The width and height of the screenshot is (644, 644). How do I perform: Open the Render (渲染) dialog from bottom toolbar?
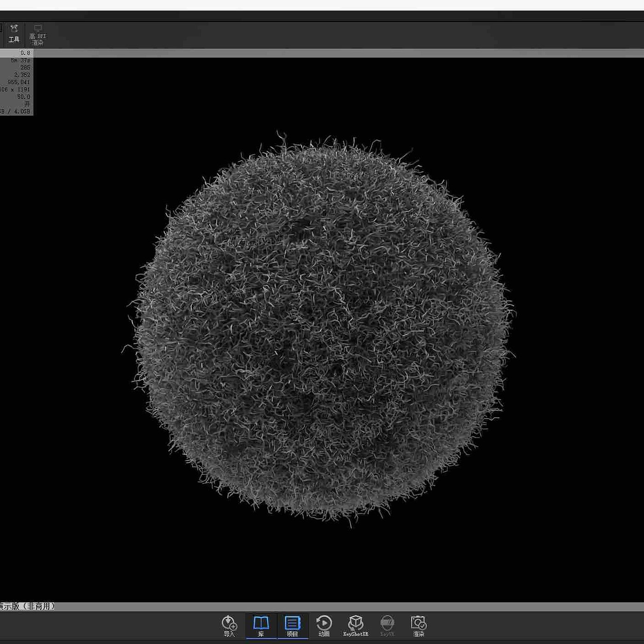419,626
